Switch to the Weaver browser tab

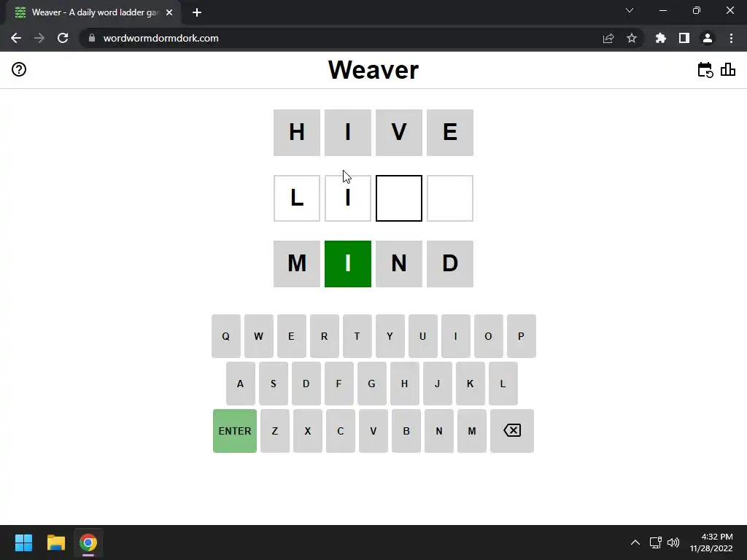tap(94, 12)
